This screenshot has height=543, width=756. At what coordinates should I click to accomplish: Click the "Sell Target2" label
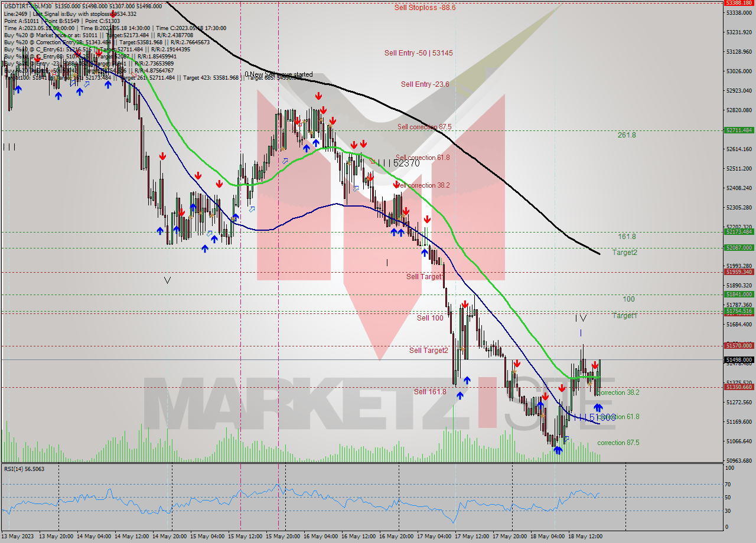click(429, 351)
